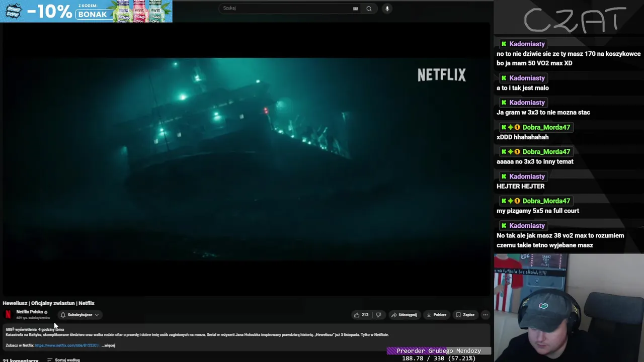Screen dimensions: 644x362
Task: Click the Kick badge beside Kadomiasty's top message
Action: click(x=504, y=44)
